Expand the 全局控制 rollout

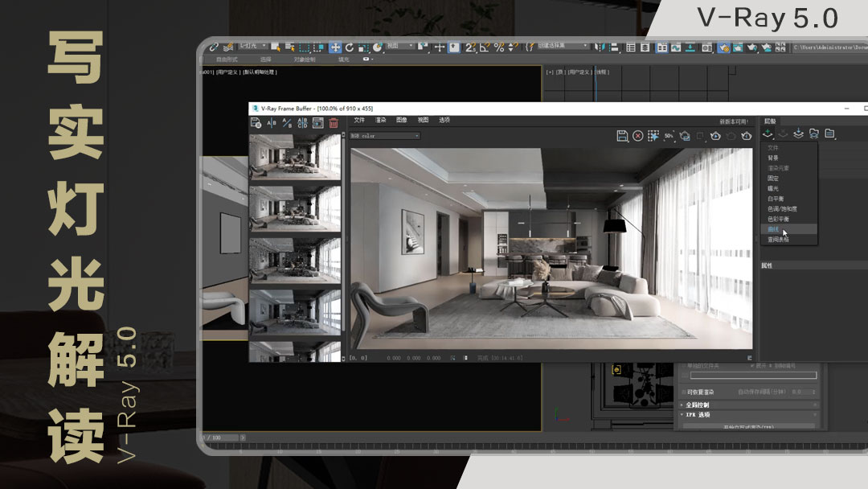pos(699,405)
